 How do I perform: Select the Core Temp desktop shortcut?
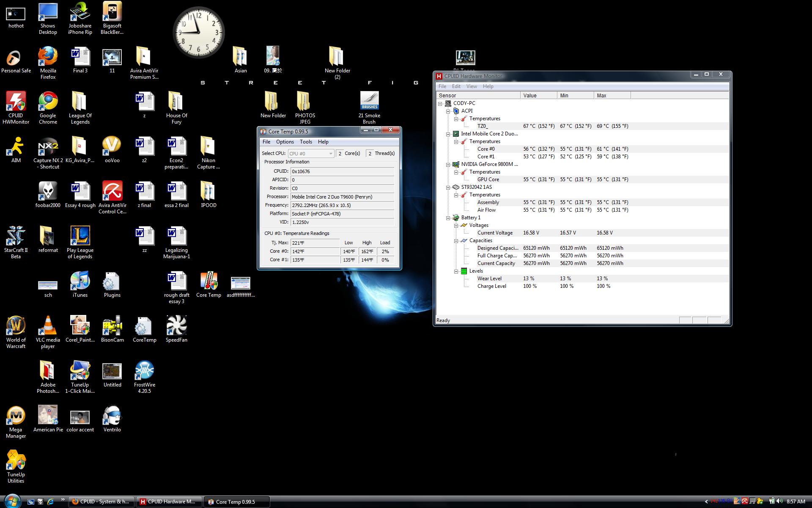208,284
